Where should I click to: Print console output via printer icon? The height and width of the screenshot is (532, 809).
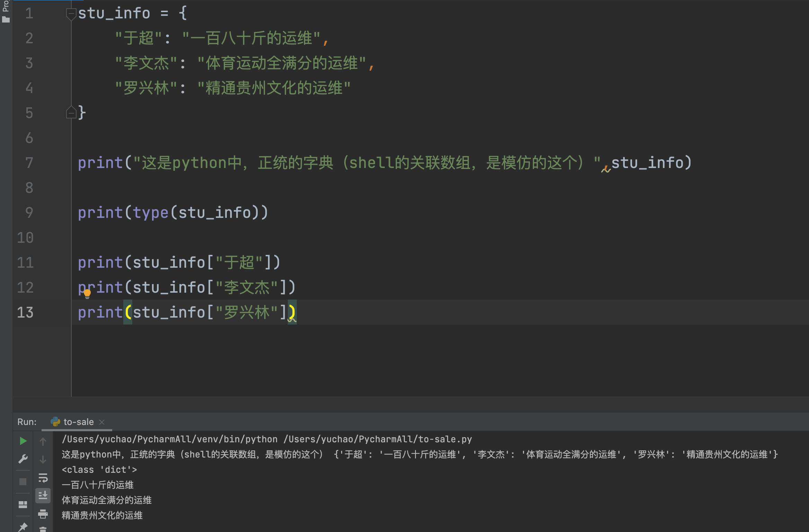(x=43, y=514)
